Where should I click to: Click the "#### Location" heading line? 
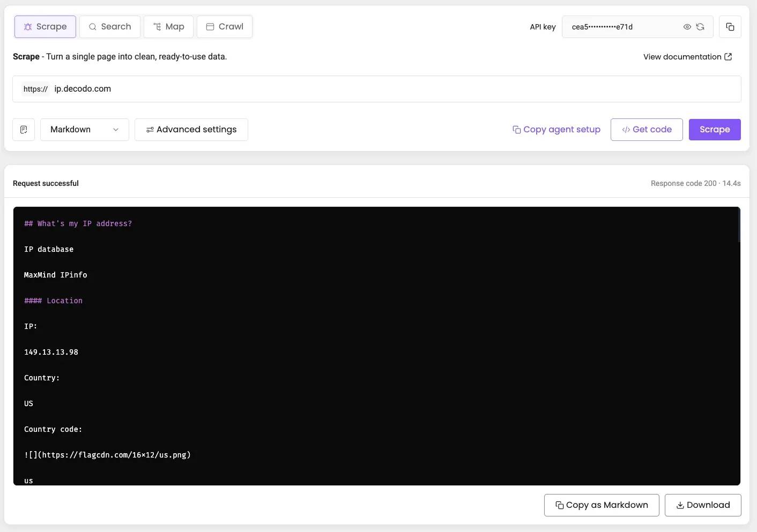[x=53, y=301]
